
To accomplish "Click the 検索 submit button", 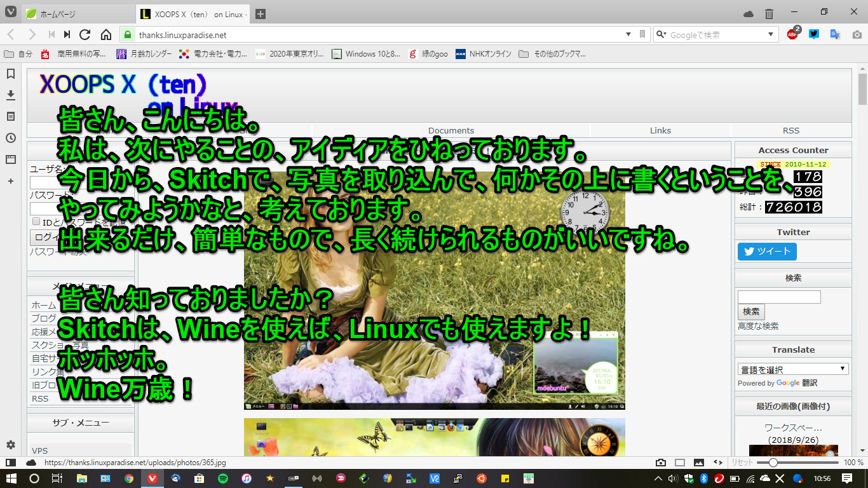I will pyautogui.click(x=751, y=311).
